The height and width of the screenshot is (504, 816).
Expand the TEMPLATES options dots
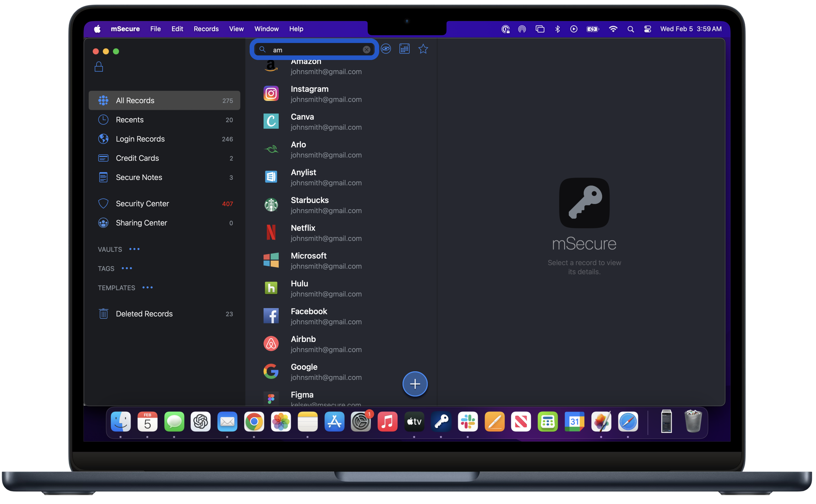[x=147, y=287]
